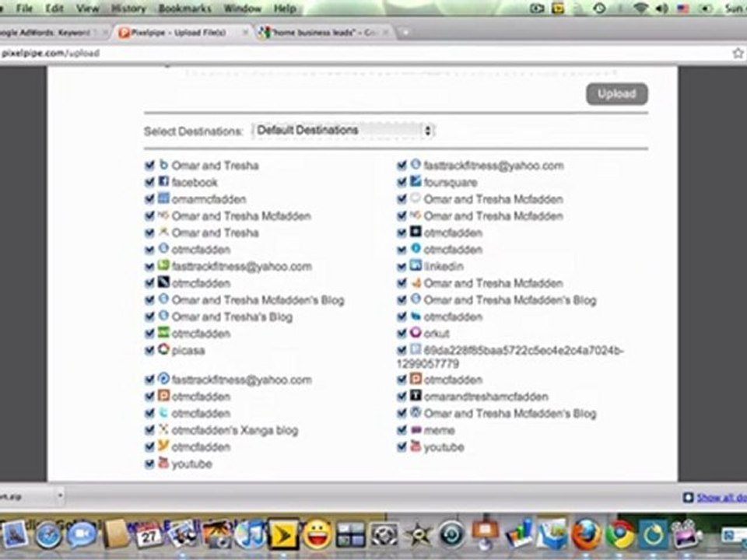Open the Default Destinations dropdown
Screen dimensions: 747x560
coord(343,131)
